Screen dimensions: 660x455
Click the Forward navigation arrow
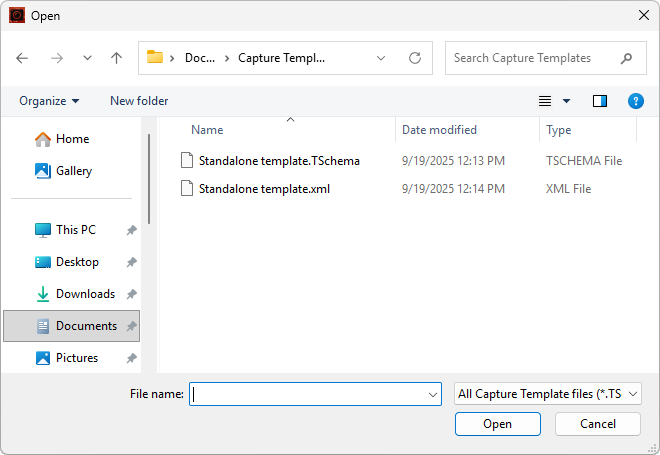[x=57, y=58]
